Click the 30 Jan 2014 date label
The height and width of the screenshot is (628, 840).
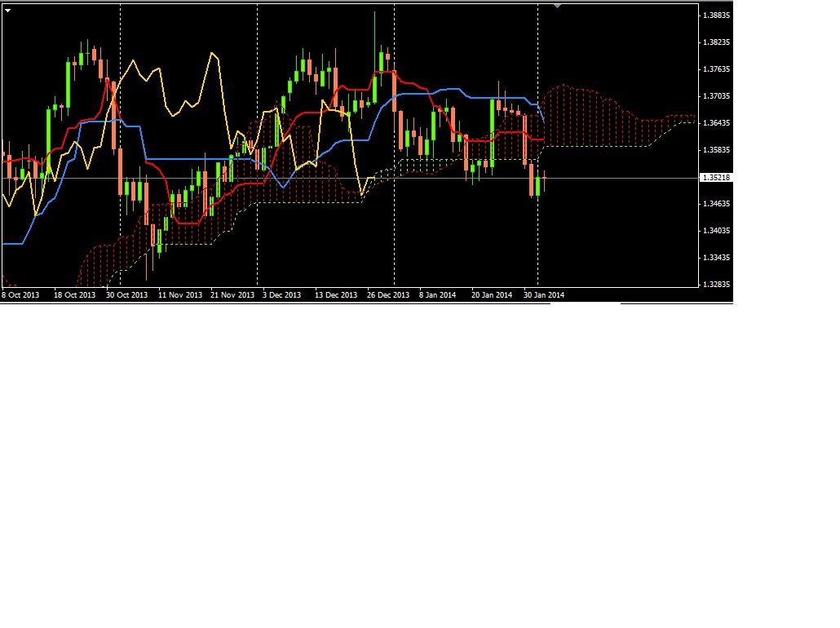pyautogui.click(x=544, y=294)
